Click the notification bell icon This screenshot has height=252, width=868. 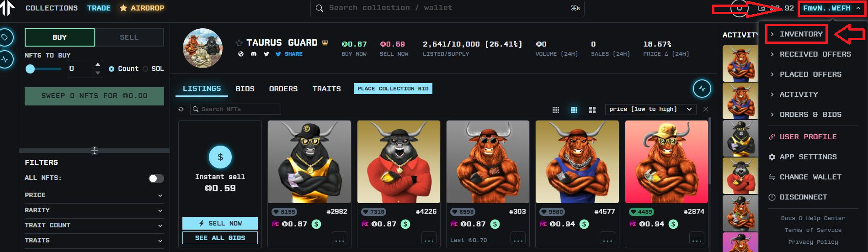(740, 8)
